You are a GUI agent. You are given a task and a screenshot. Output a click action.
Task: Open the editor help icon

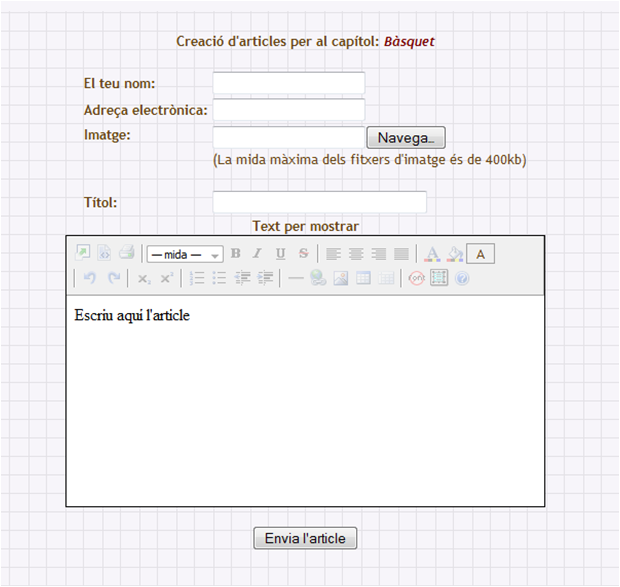pyautogui.click(x=461, y=279)
